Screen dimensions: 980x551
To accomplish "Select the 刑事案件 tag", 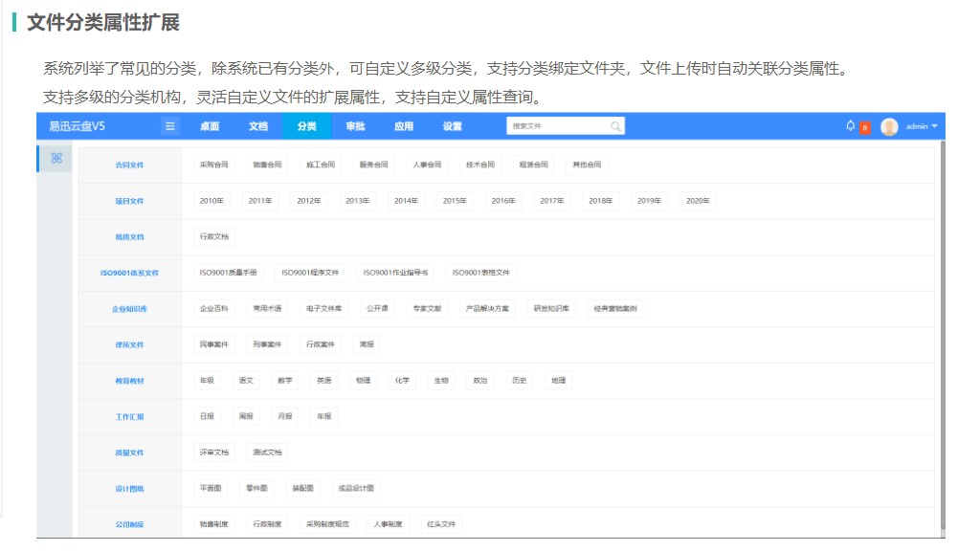I will tap(267, 344).
